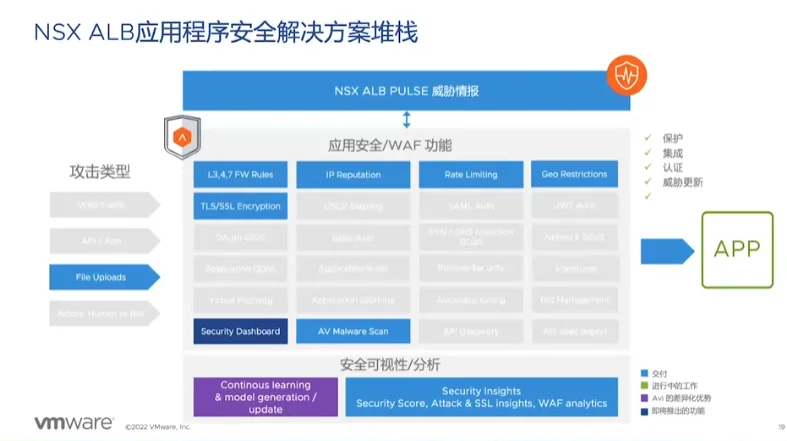Click the 威胁更新 label

[x=683, y=182]
